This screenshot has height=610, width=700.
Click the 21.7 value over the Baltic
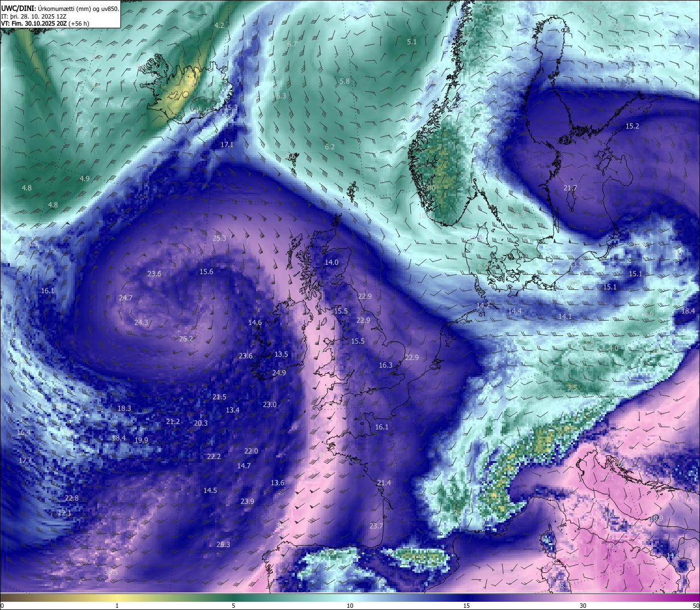[570, 188]
